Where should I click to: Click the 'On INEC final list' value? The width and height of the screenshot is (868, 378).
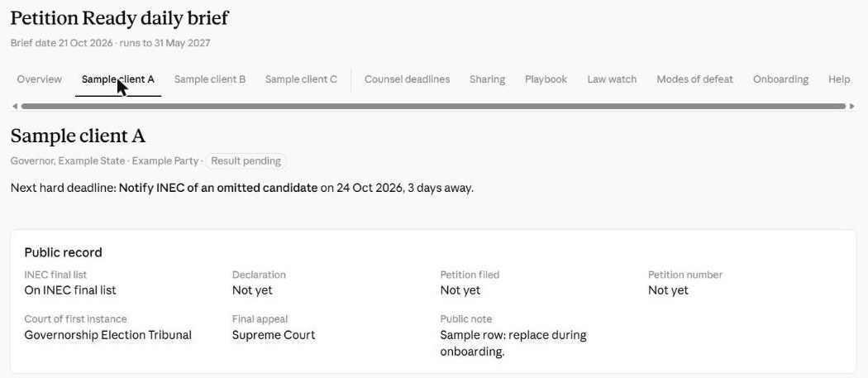tap(70, 290)
